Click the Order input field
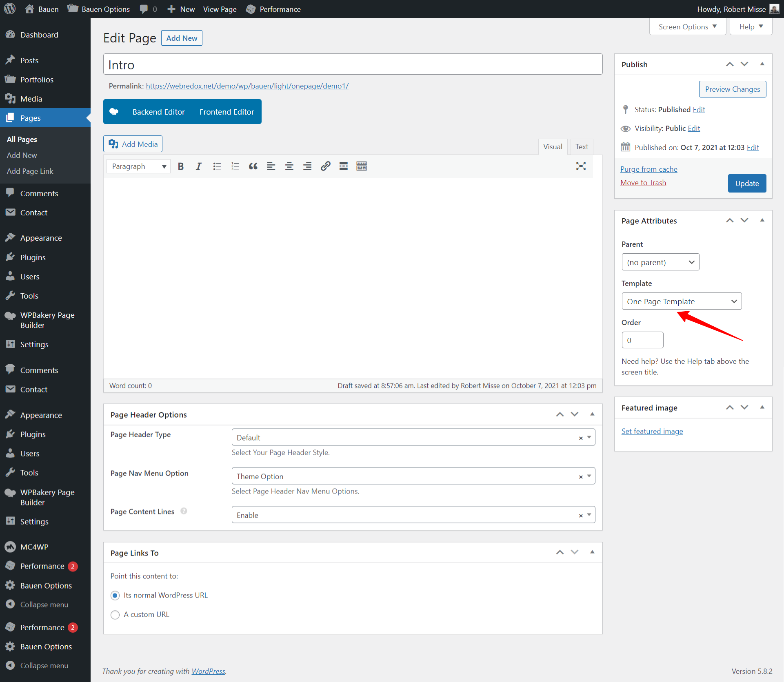 [642, 340]
